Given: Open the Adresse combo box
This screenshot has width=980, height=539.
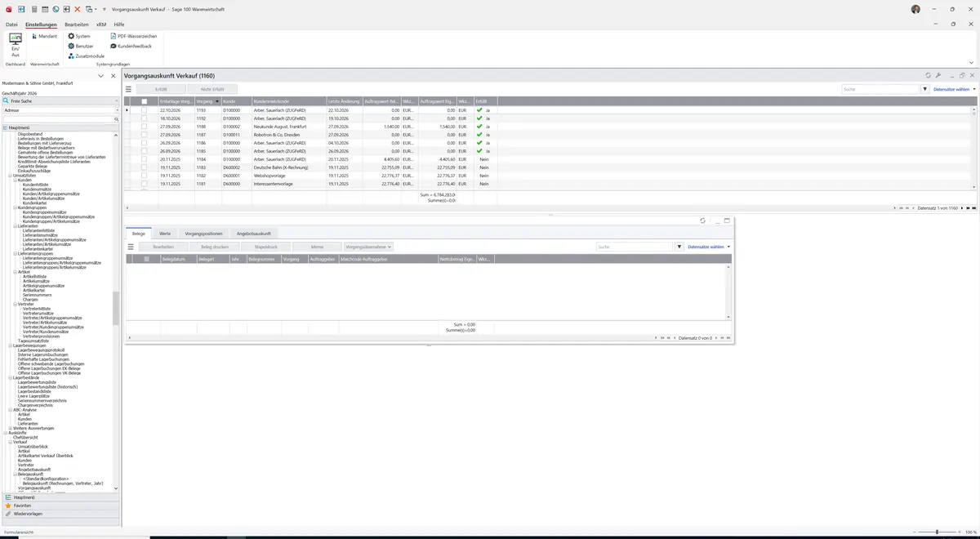Looking at the screenshot, I should click(60, 110).
